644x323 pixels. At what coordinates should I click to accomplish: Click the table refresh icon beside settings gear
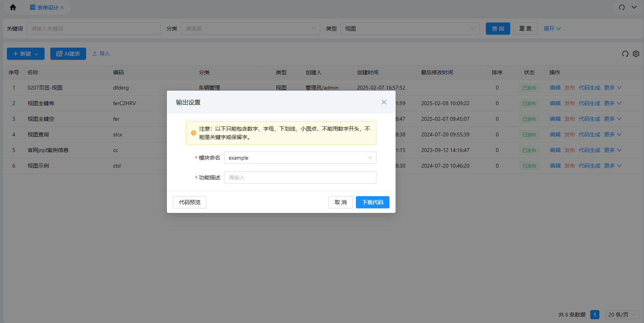(625, 54)
